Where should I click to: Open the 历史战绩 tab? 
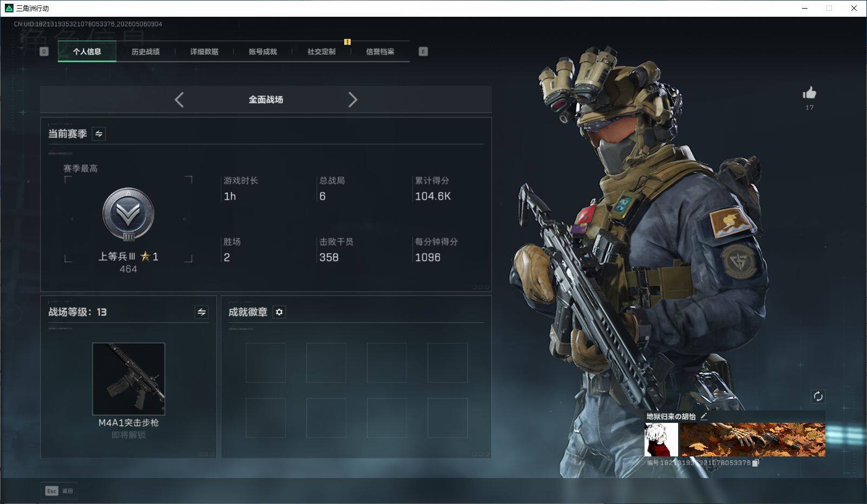click(146, 51)
